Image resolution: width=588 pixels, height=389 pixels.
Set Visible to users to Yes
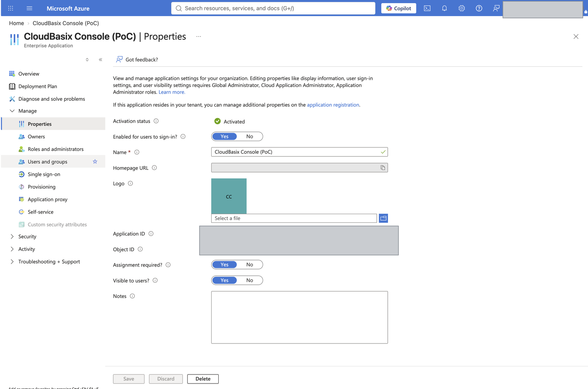(225, 280)
